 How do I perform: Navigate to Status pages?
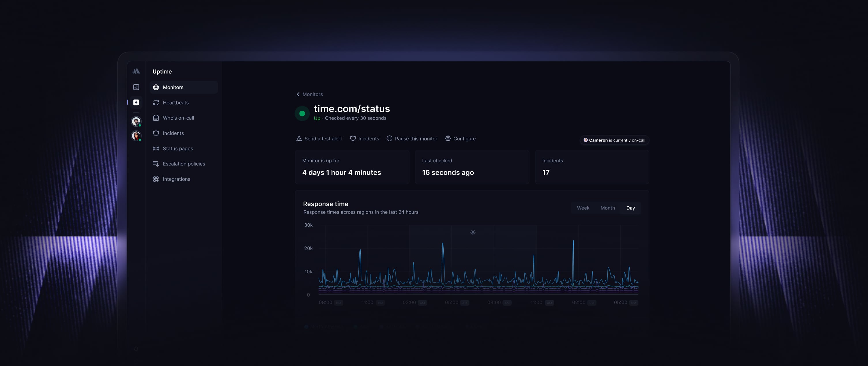178,148
